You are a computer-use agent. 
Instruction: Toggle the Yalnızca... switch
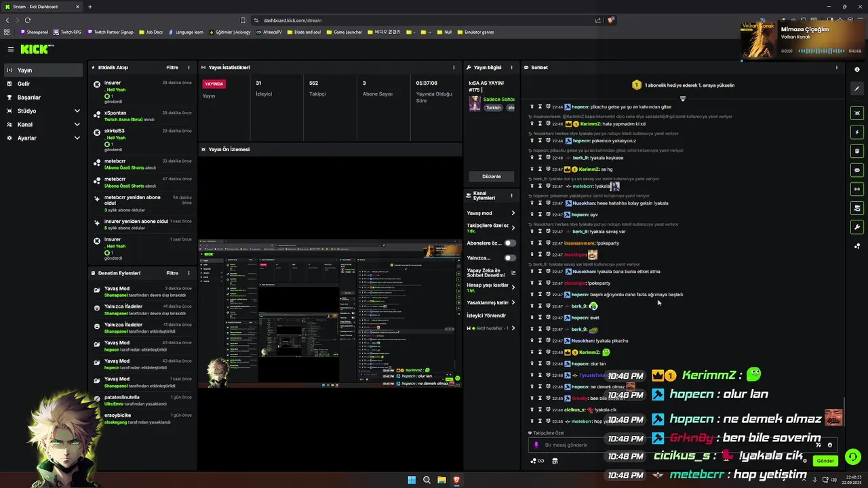(509, 258)
